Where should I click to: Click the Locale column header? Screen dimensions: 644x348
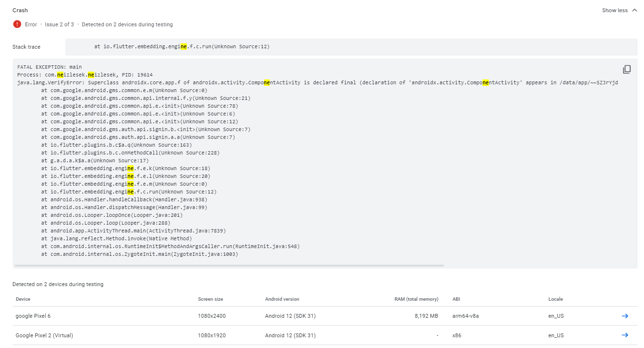[555, 299]
